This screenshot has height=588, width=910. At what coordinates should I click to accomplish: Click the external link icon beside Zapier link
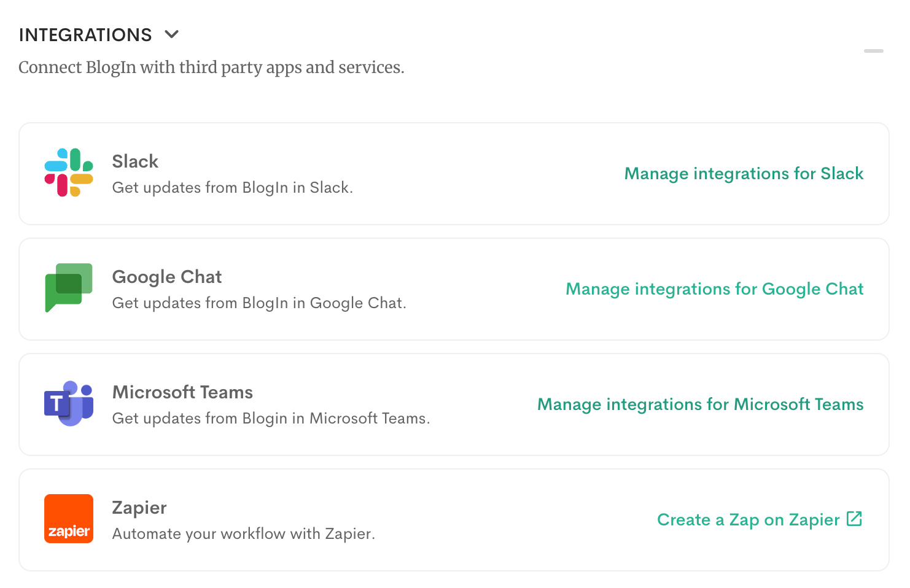(854, 519)
